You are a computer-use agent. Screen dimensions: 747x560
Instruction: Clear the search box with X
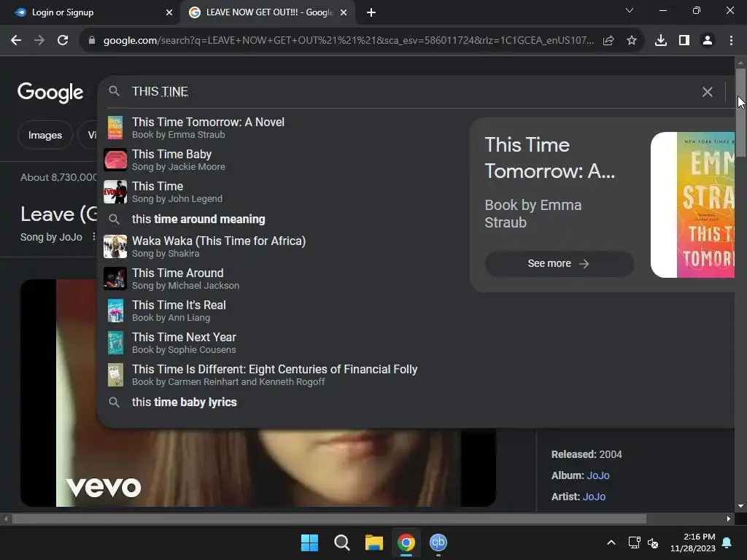[708, 92]
